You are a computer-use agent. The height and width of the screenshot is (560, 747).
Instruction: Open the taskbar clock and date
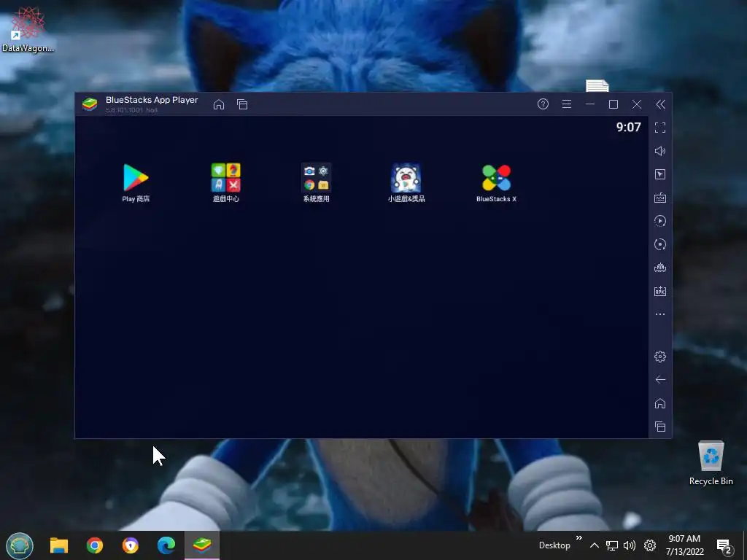tap(684, 545)
